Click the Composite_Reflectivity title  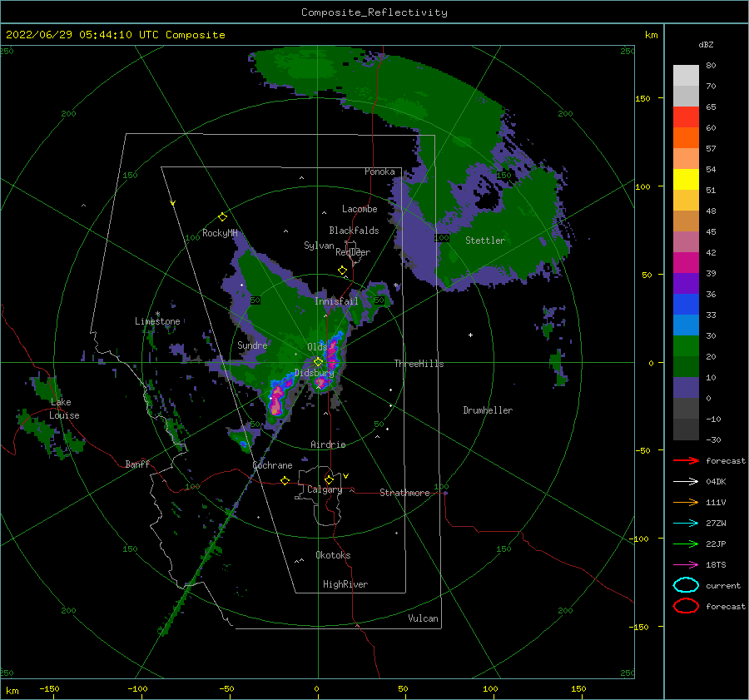tap(374, 12)
